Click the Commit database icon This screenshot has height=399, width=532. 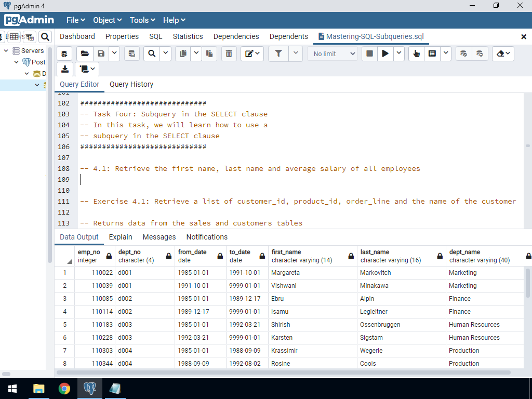point(464,54)
